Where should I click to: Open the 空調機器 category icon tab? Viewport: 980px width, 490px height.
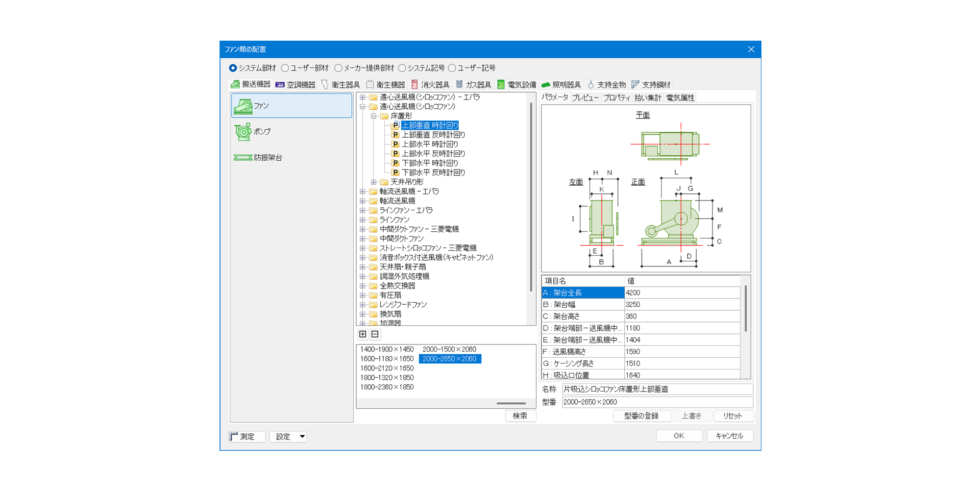tap(280, 85)
